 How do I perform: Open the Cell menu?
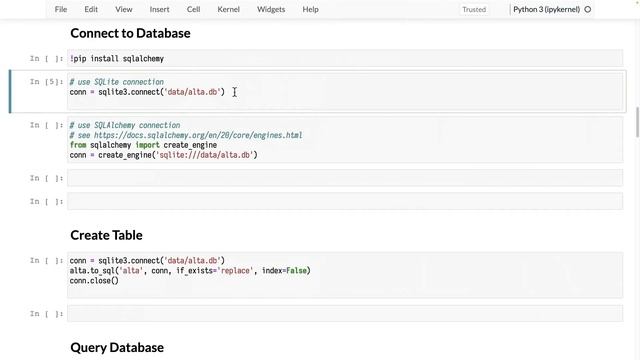click(x=193, y=9)
